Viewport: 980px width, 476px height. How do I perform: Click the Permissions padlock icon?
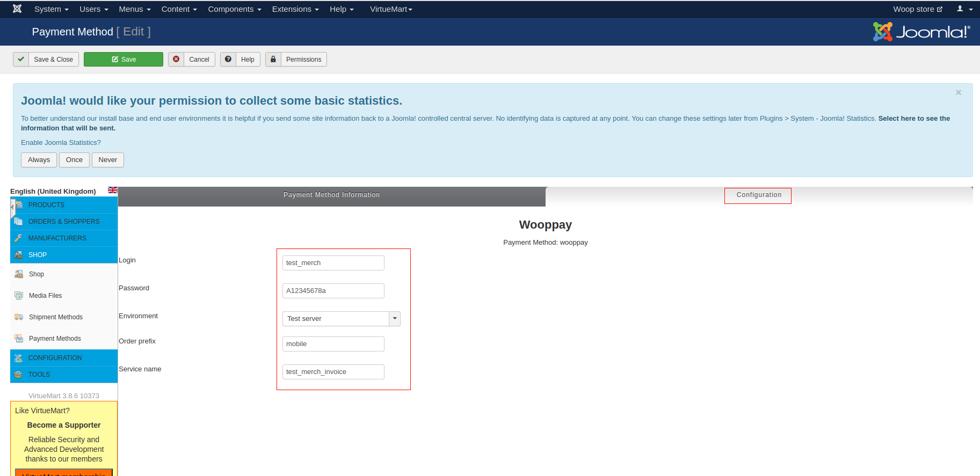point(273,59)
